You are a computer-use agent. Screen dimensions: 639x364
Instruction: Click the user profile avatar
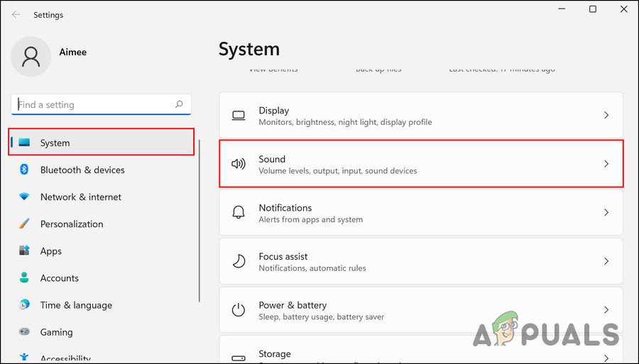click(x=31, y=57)
